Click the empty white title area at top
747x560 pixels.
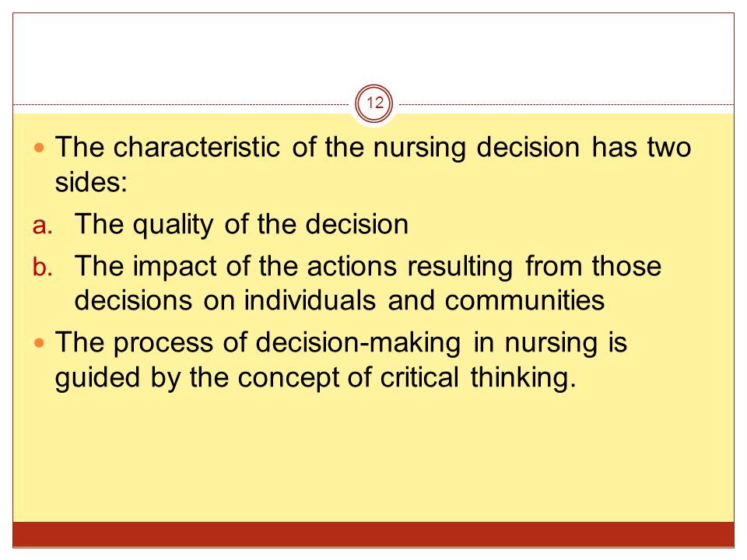(x=373, y=47)
